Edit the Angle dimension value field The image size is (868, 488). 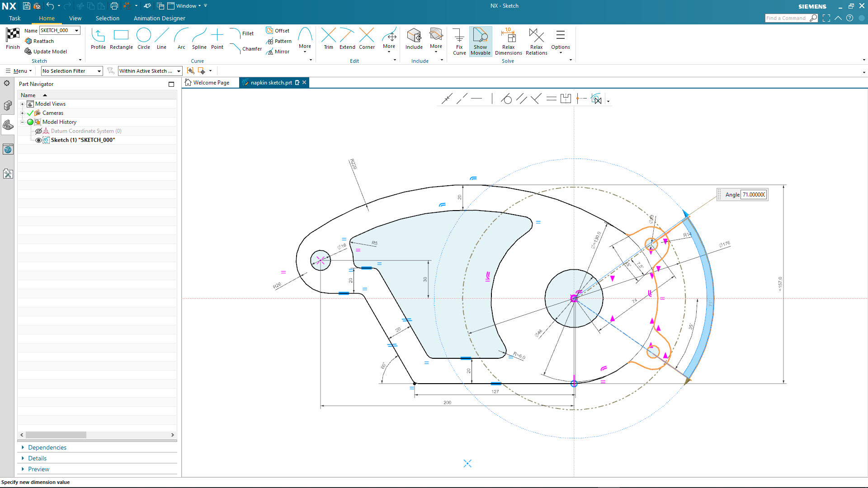(753, 194)
